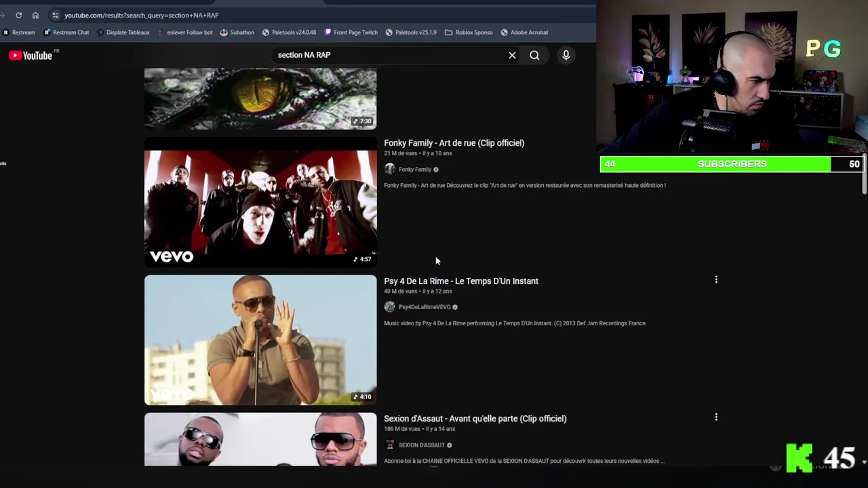Open options menu for Sexion d'Assaut video

[x=716, y=417]
